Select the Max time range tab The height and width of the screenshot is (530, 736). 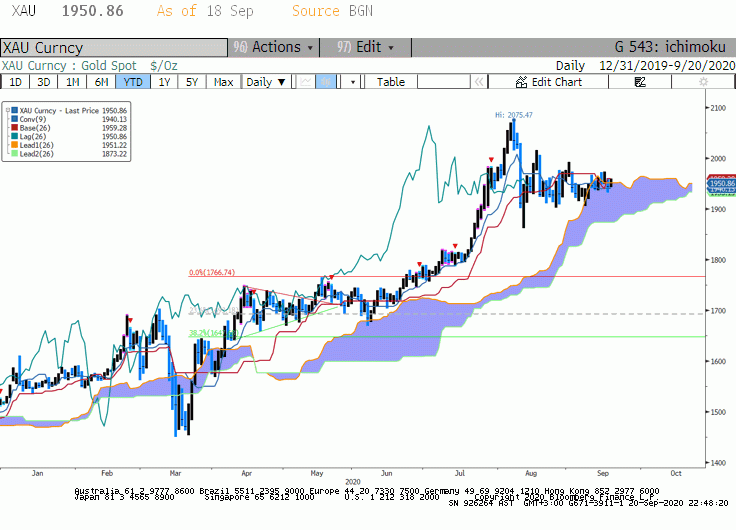coord(223,82)
